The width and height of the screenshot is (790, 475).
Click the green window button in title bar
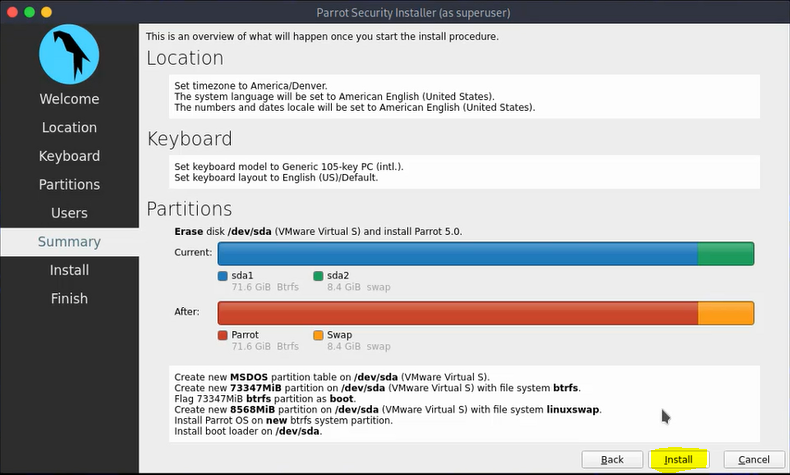tap(29, 12)
